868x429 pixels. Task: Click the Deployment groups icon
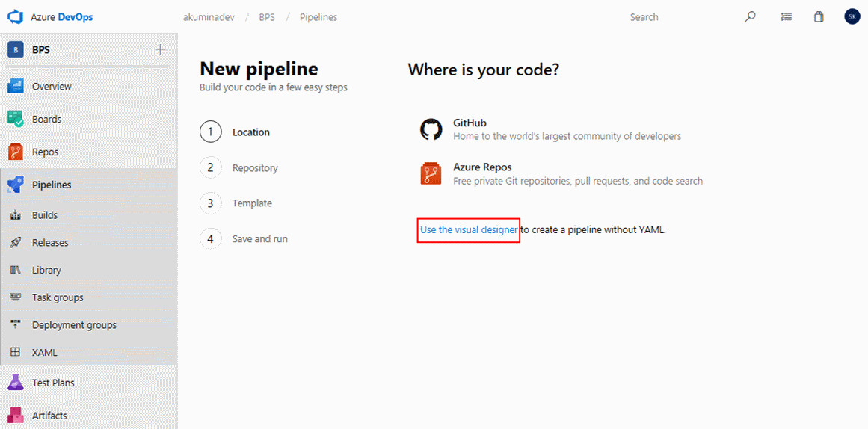tap(16, 325)
